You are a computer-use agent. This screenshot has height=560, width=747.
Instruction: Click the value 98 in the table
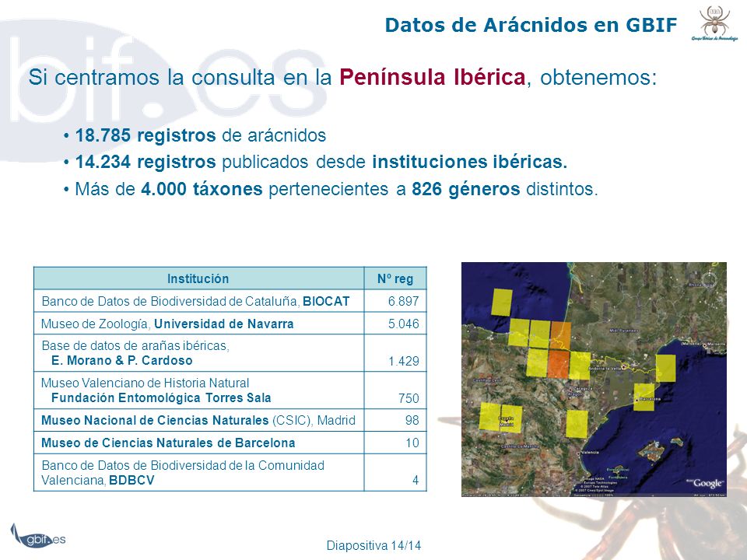tap(412, 420)
